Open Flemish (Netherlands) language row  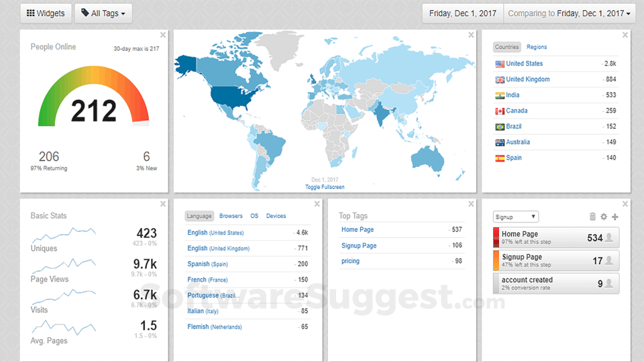(x=248, y=326)
